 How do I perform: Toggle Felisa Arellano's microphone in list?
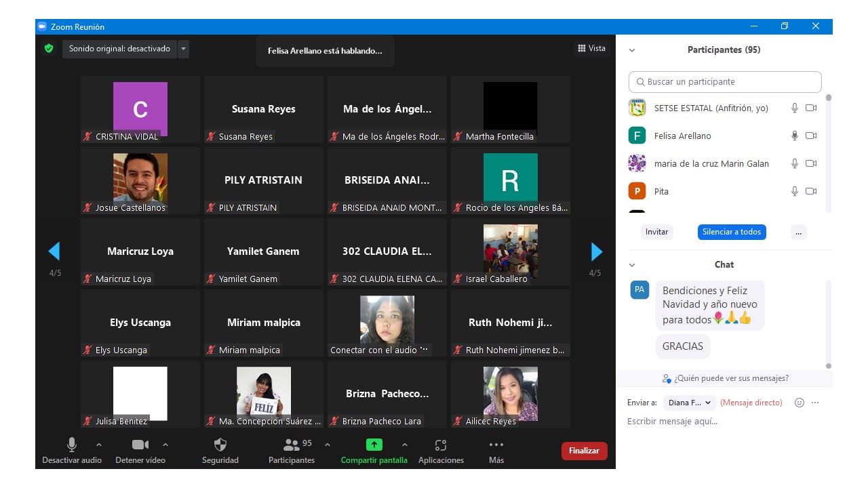click(x=795, y=136)
